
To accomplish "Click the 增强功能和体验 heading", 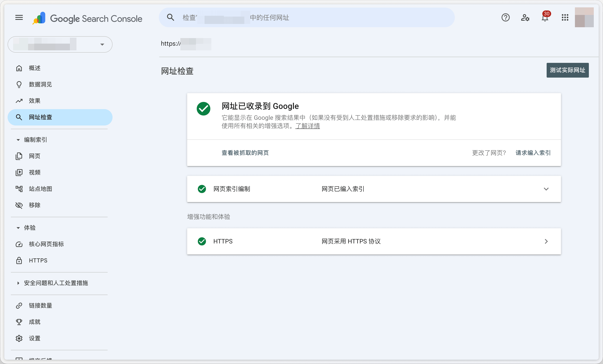I will click(208, 217).
